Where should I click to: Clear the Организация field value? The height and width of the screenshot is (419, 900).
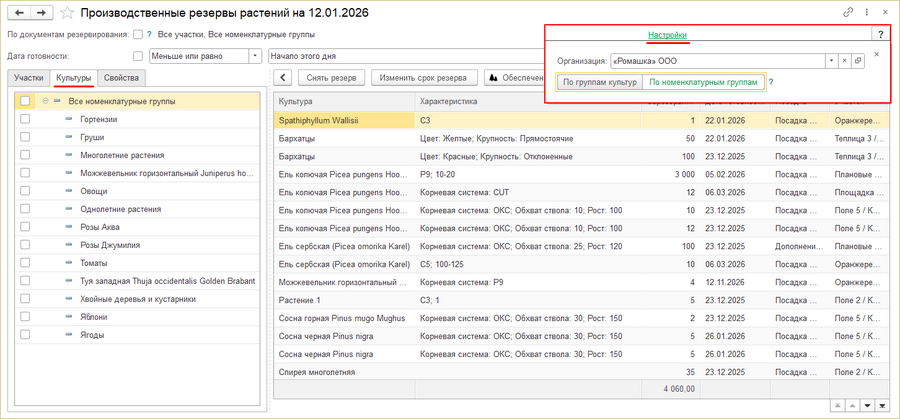844,61
